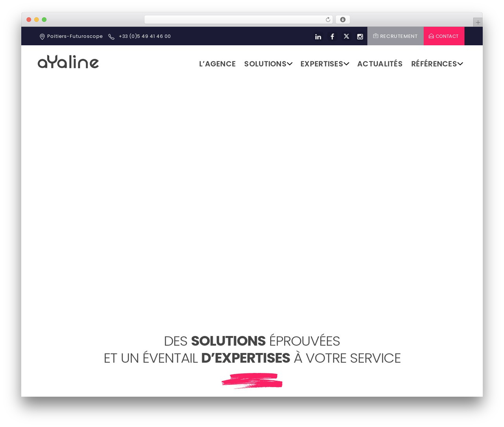
Task: Expand the Références chevron
Action: tap(460, 64)
